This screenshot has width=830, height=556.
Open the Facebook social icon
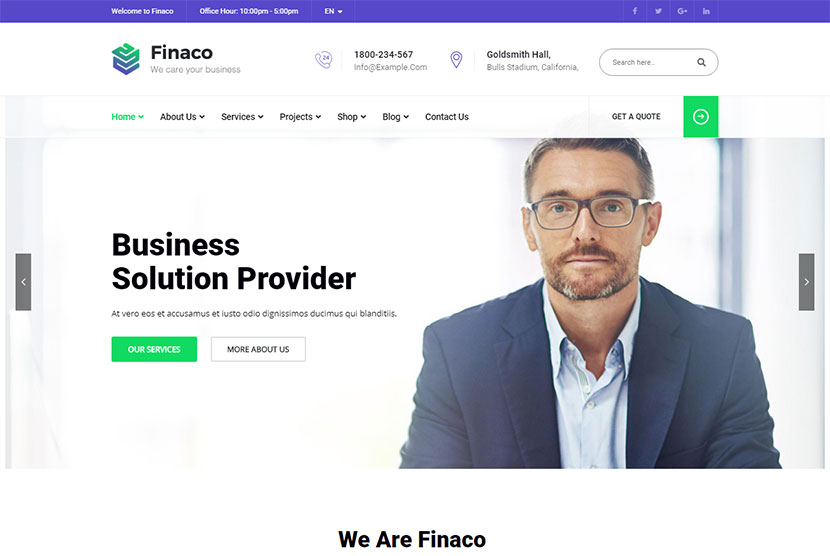635,11
